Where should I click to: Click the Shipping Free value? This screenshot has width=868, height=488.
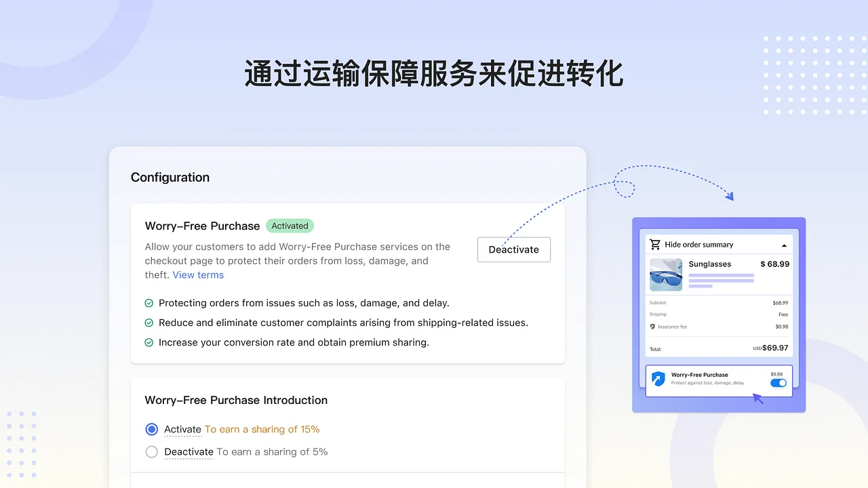pyautogui.click(x=783, y=314)
